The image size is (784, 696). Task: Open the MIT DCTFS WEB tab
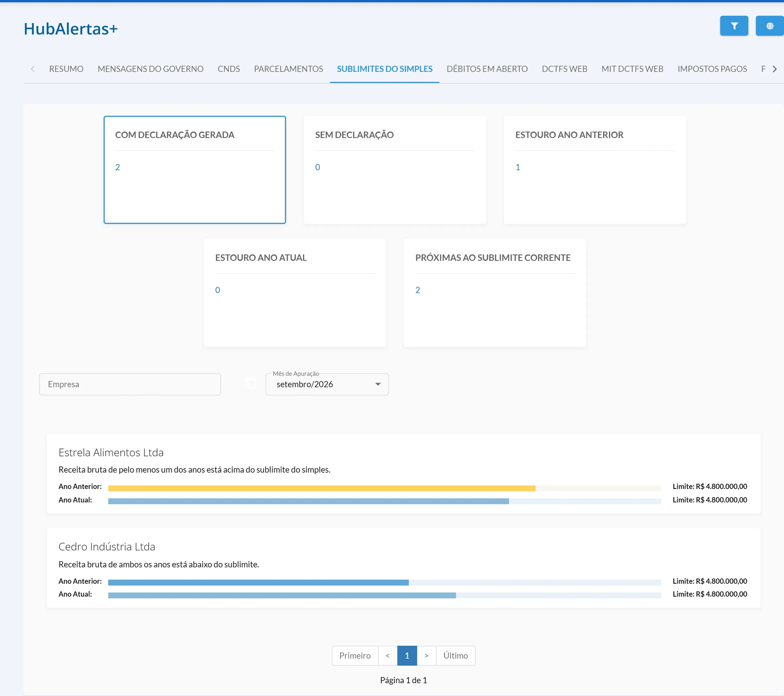click(x=632, y=69)
